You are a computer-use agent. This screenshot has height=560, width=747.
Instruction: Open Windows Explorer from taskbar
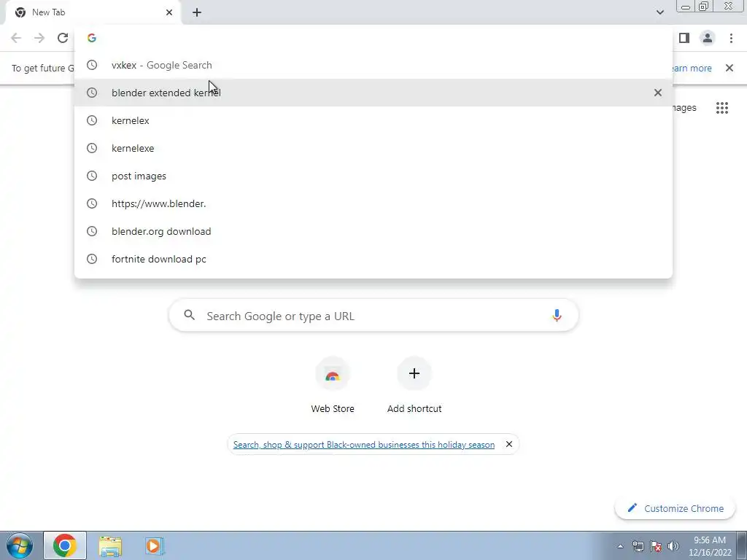point(110,546)
